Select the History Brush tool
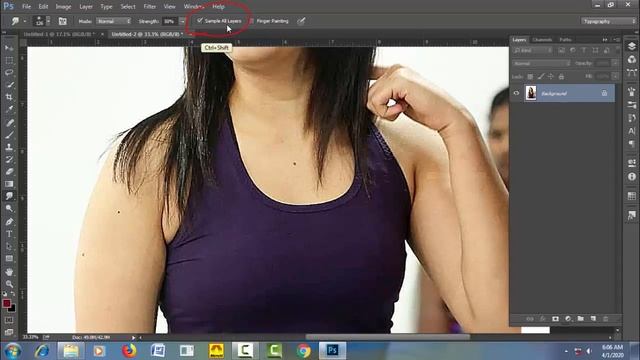Image resolution: width=640 pixels, height=360 pixels. [9, 159]
